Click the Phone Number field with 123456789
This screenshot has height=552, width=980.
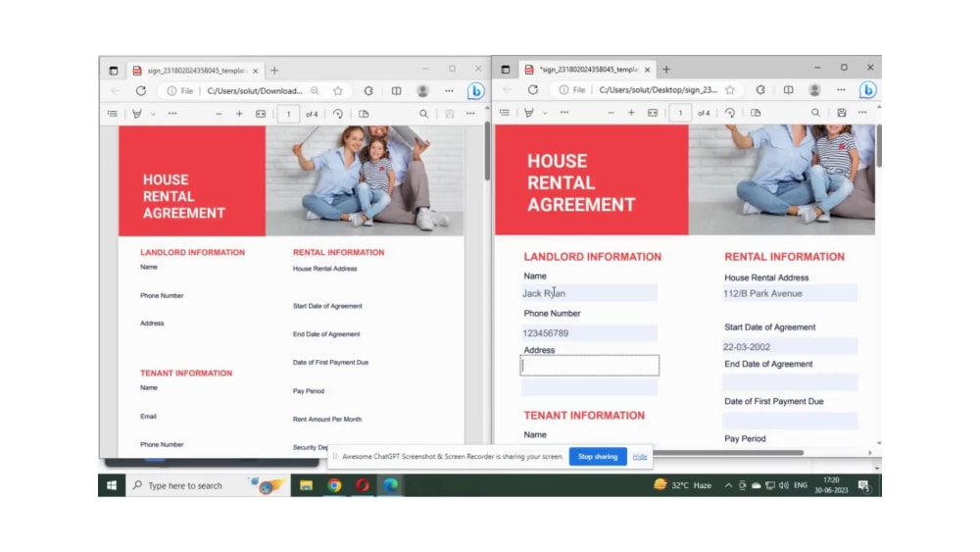coord(589,333)
